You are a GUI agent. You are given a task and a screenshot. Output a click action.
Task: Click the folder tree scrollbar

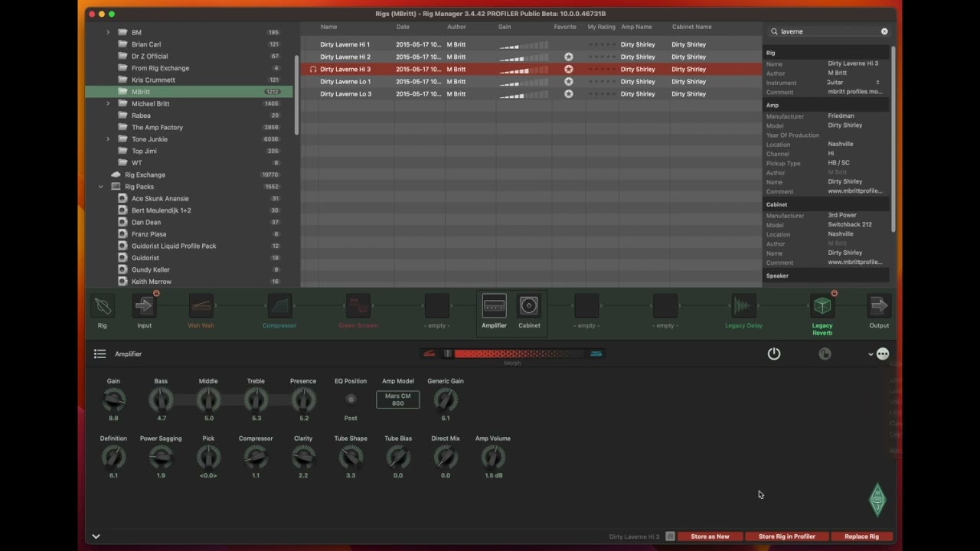296,96
